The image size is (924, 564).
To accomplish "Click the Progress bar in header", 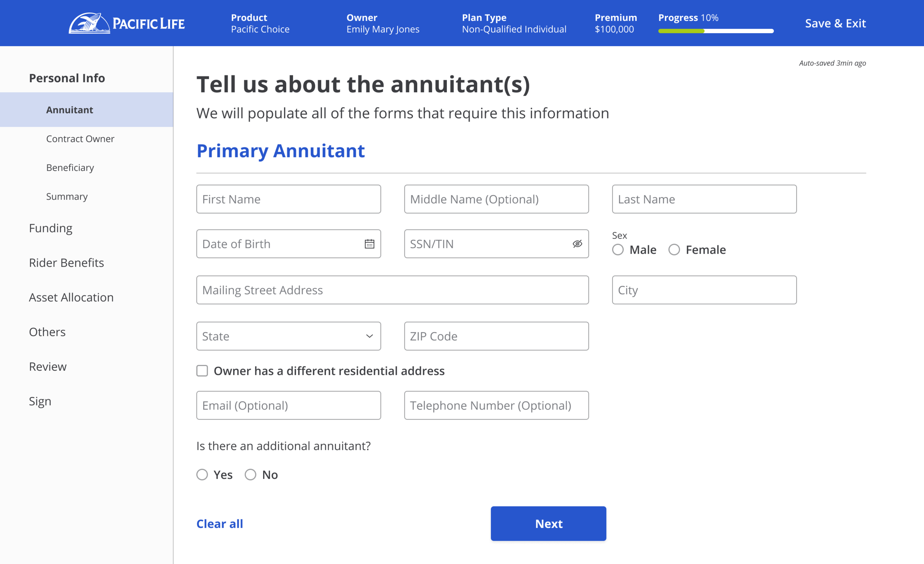I will coord(716,31).
